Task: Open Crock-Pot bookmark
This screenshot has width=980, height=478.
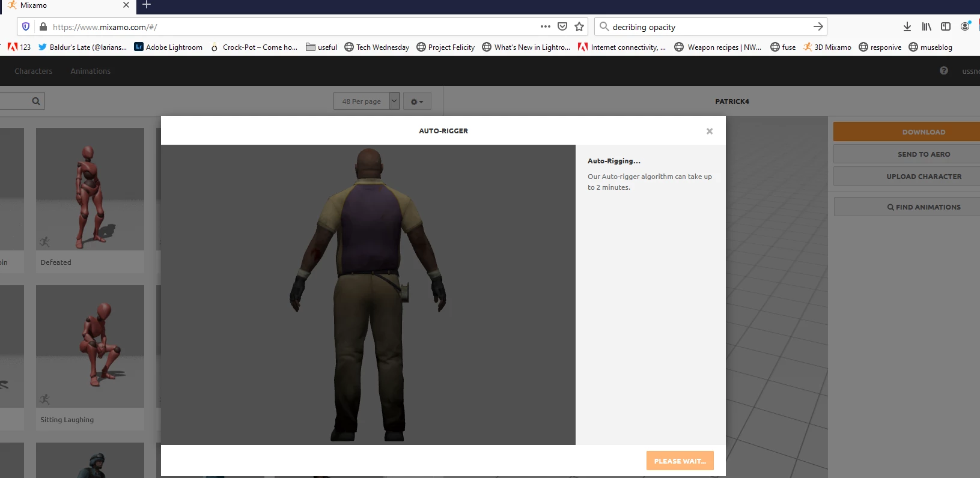Action: click(x=254, y=47)
